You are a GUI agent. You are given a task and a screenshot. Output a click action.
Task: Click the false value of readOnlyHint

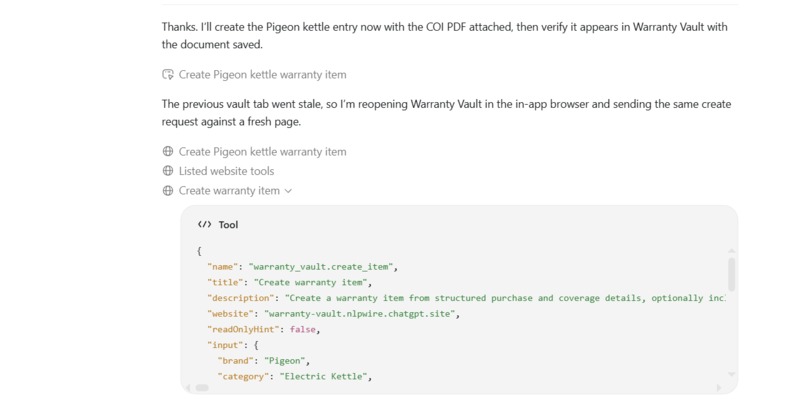coord(303,330)
